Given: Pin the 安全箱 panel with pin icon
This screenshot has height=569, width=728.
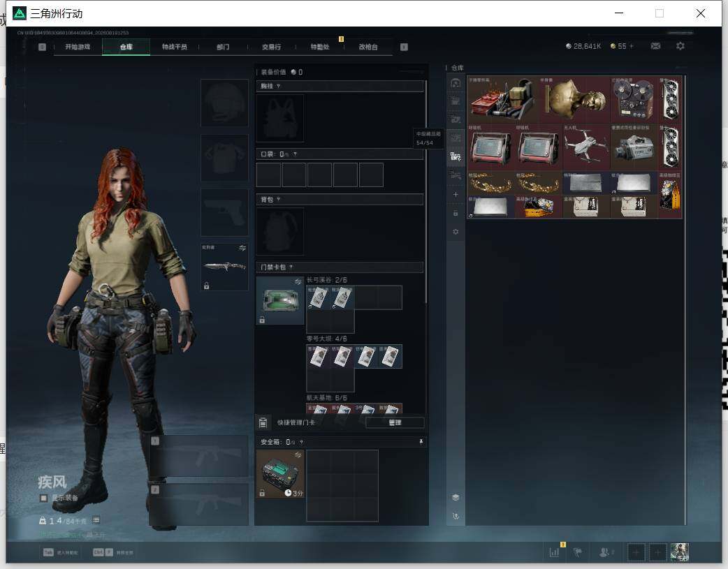Looking at the screenshot, I should (421, 442).
